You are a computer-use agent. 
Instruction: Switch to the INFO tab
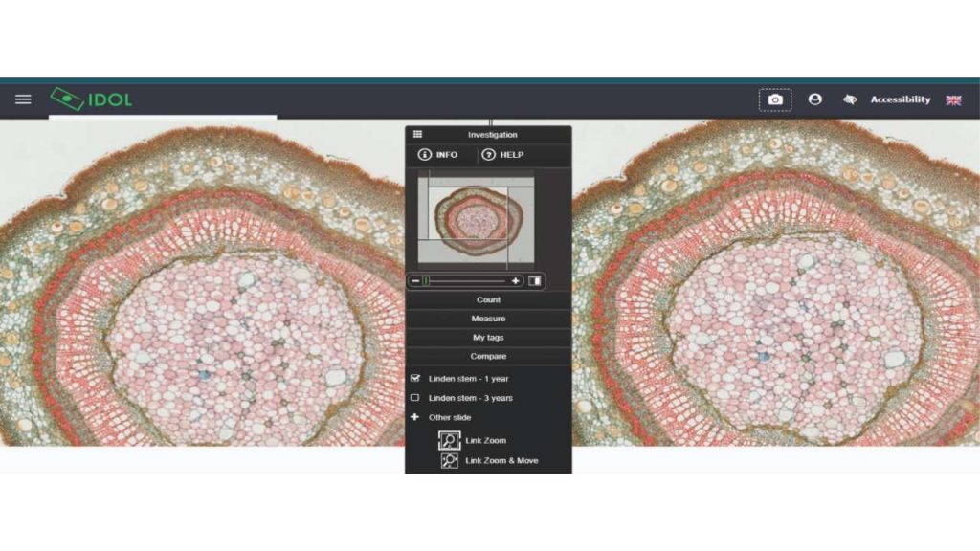tap(439, 155)
